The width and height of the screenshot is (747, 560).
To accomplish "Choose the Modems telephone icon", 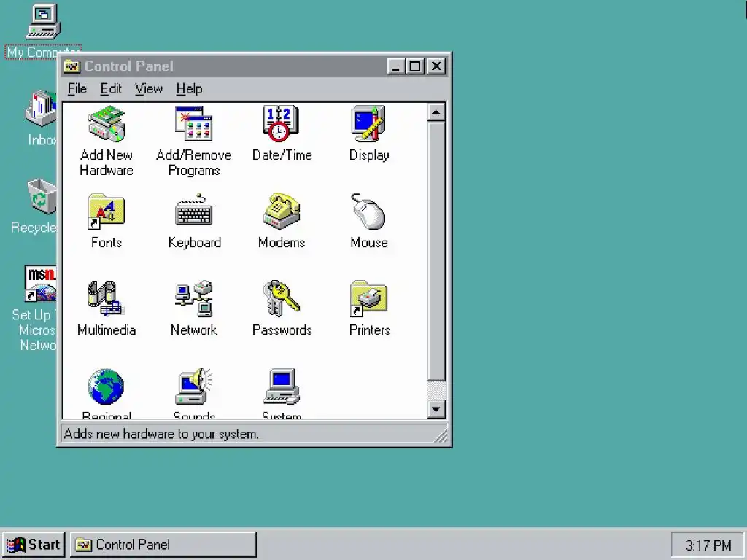I will point(281,211).
